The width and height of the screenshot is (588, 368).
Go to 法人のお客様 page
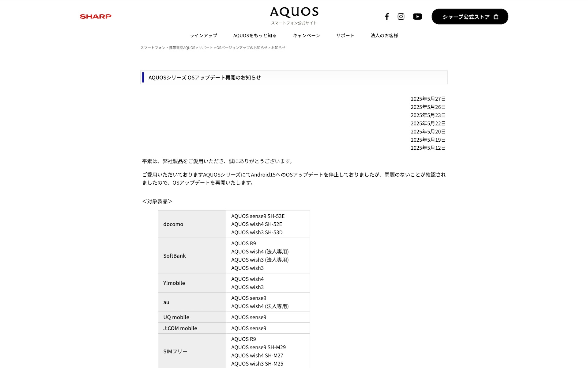tap(384, 36)
